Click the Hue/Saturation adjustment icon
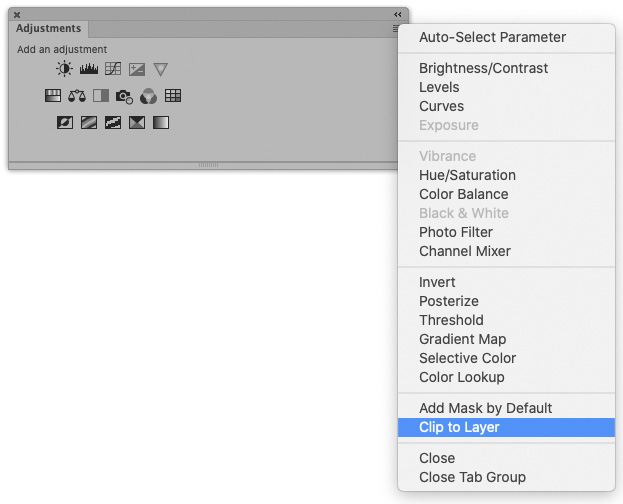 tap(53, 96)
